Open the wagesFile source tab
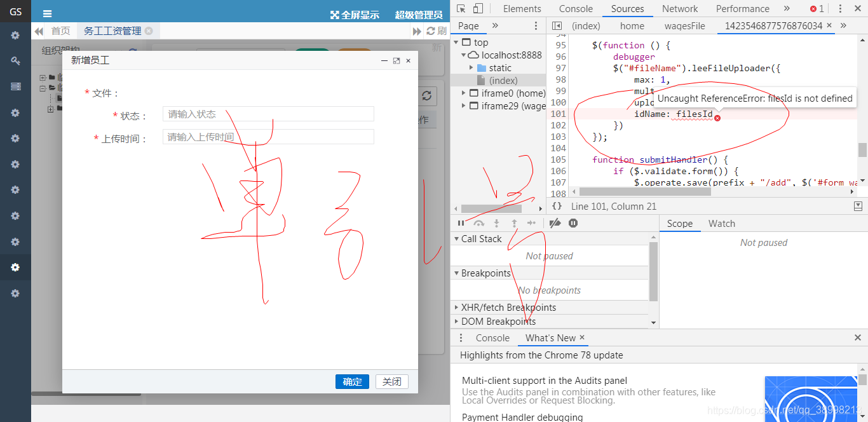This screenshot has height=422, width=868. tap(685, 26)
